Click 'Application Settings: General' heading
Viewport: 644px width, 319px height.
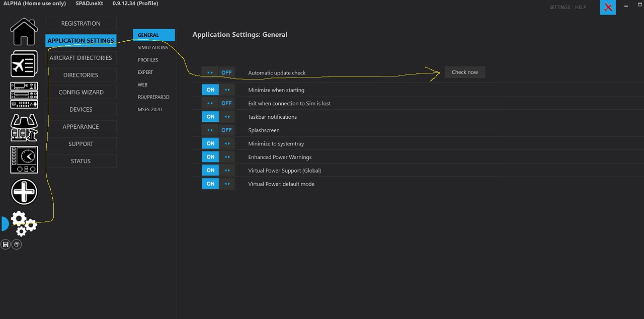pyautogui.click(x=240, y=35)
